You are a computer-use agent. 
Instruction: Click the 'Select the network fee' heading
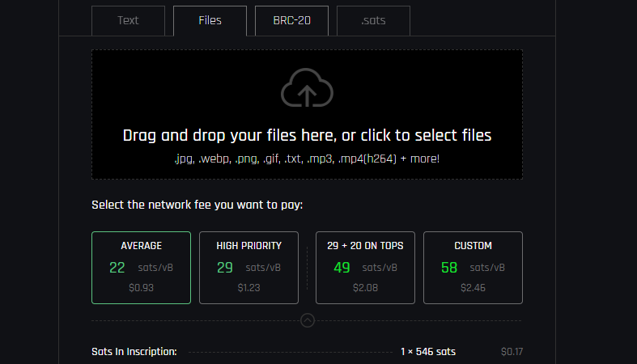[x=197, y=205]
